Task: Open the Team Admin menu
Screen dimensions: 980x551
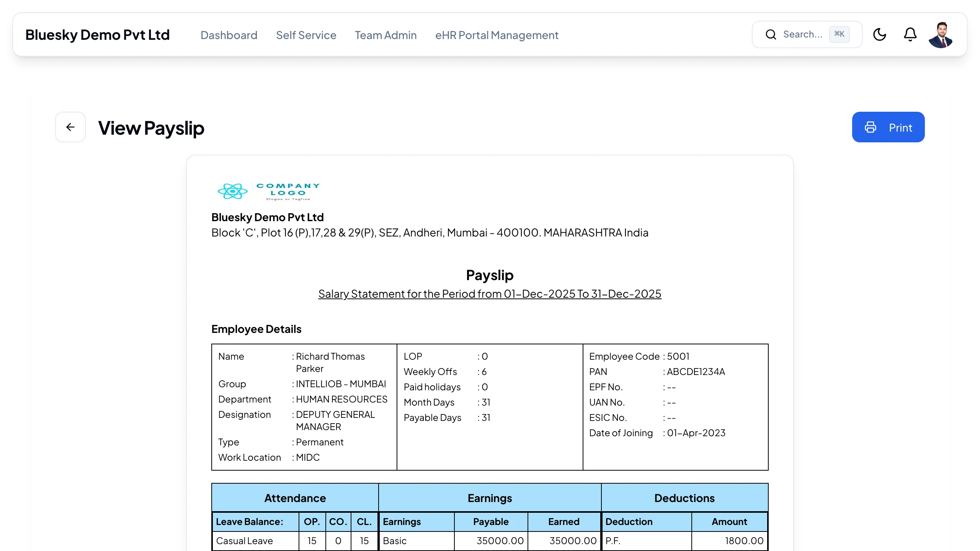Action: point(385,35)
